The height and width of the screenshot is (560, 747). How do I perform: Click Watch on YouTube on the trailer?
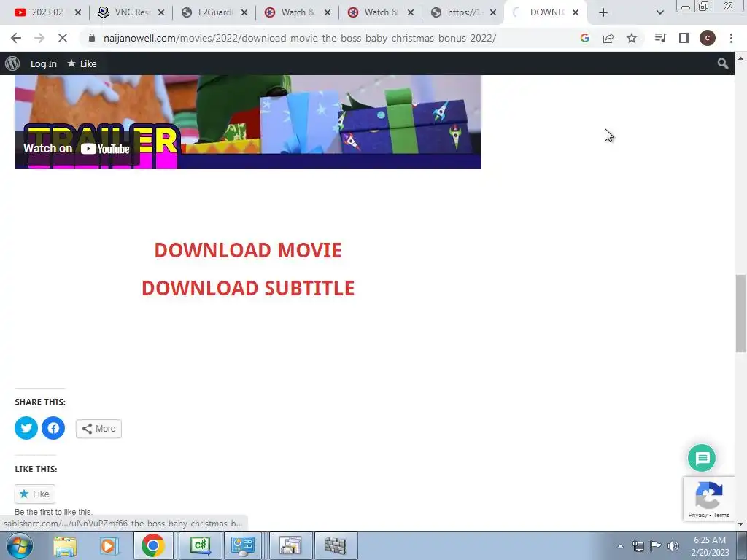[x=76, y=149]
